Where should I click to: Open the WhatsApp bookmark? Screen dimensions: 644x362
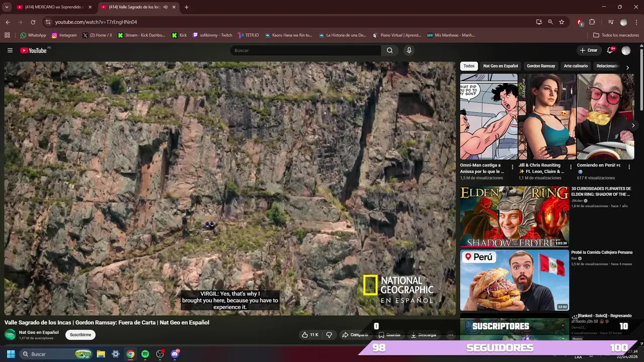[x=33, y=35]
